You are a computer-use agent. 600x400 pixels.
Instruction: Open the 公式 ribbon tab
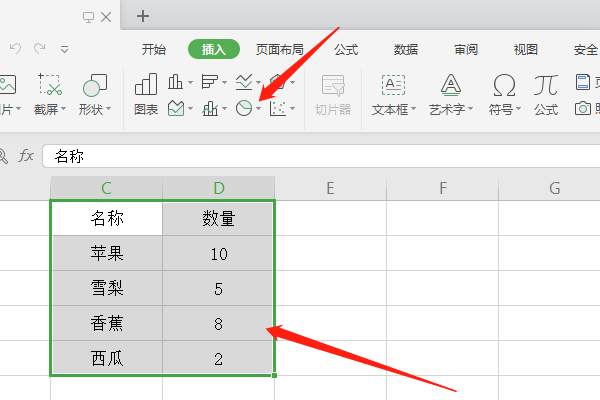(346, 49)
